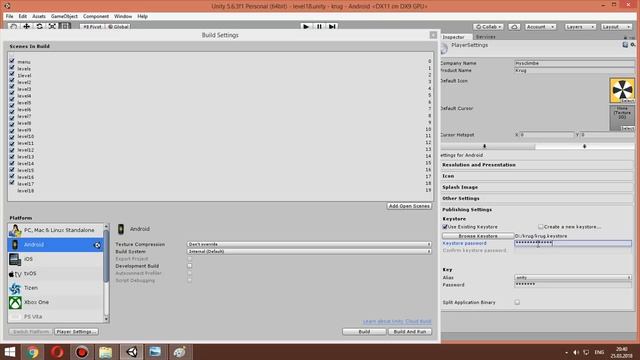Open Chrome from the taskbar

(32, 352)
